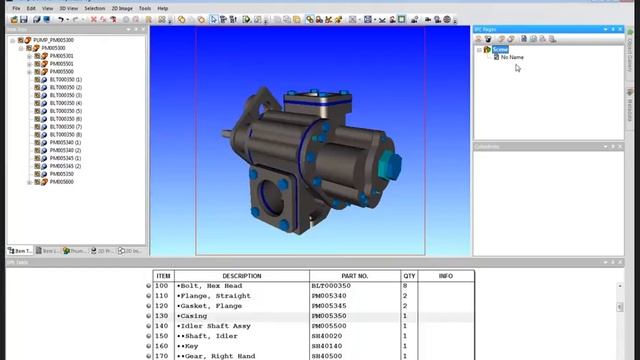Image resolution: width=640 pixels, height=360 pixels.
Task: Click the bullet marker for item 130 row
Action: click(x=149, y=316)
